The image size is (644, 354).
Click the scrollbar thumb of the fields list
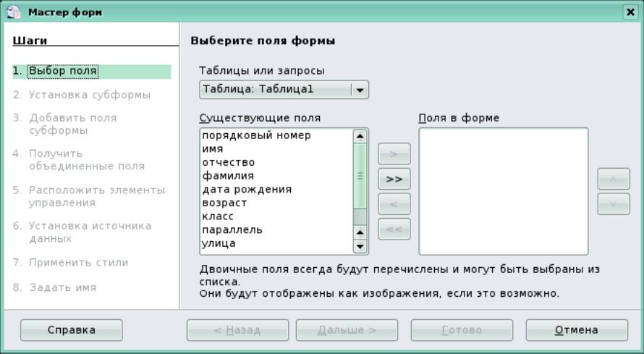360,176
